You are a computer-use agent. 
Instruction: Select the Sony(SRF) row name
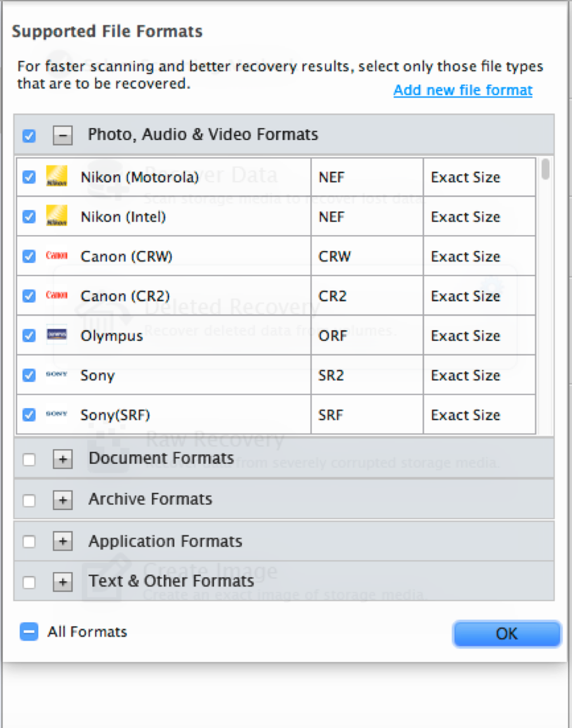click(115, 414)
